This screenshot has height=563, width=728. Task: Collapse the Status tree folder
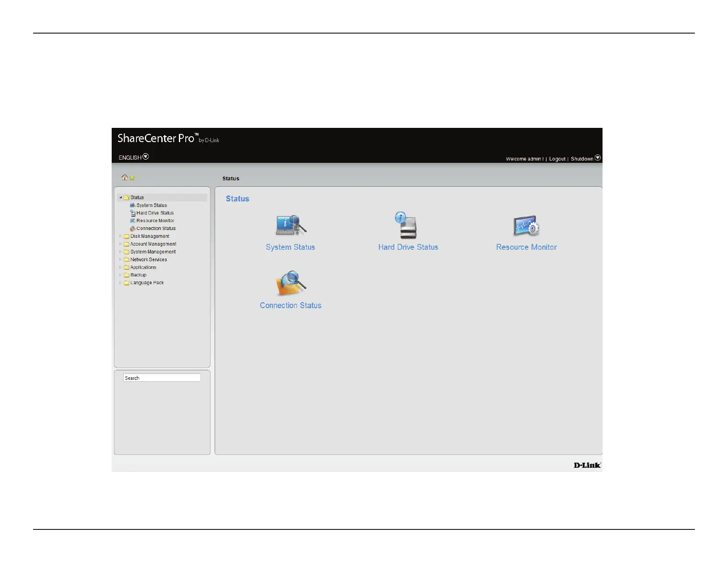coord(121,197)
